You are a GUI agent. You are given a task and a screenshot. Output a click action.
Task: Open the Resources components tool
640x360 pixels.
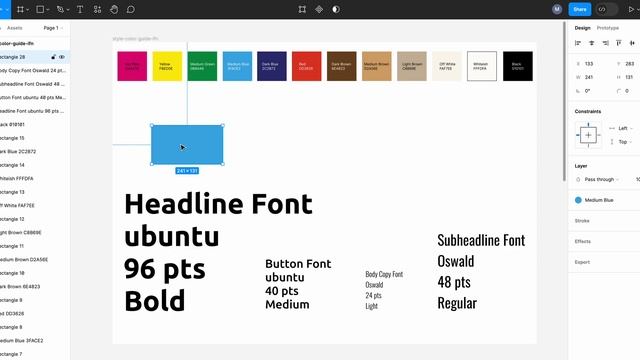click(x=97, y=9)
